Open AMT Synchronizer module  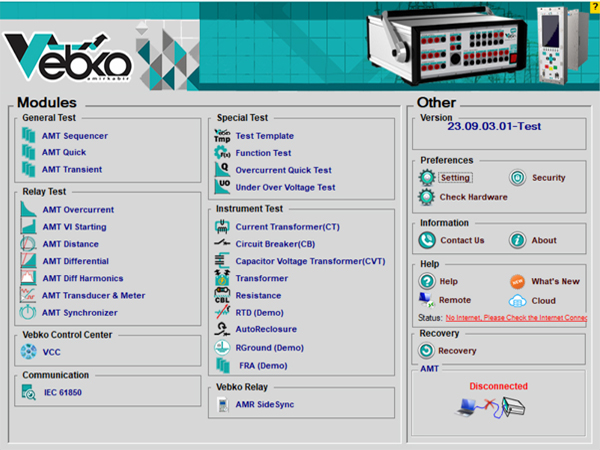tap(80, 313)
